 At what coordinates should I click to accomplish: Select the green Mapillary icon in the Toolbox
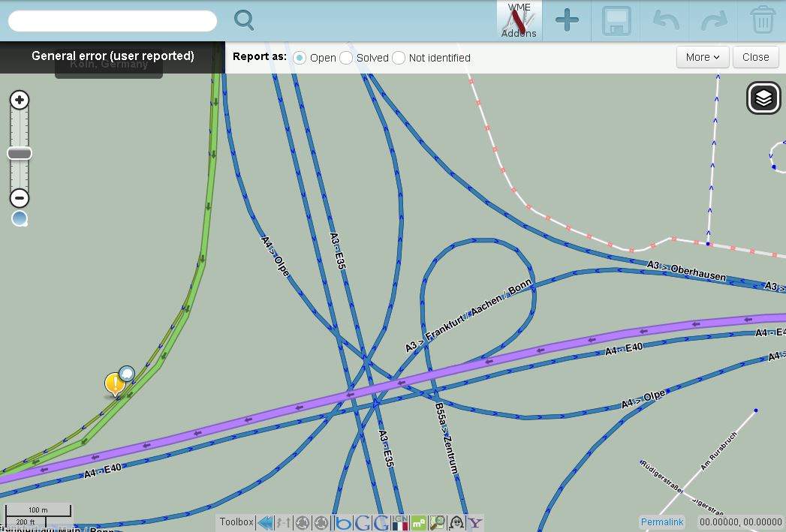point(418,522)
